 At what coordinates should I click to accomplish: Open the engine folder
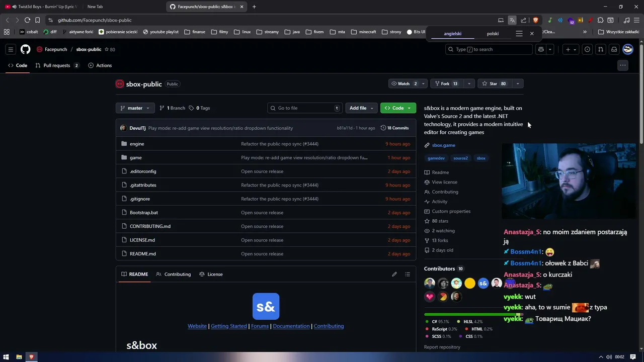tap(137, 144)
